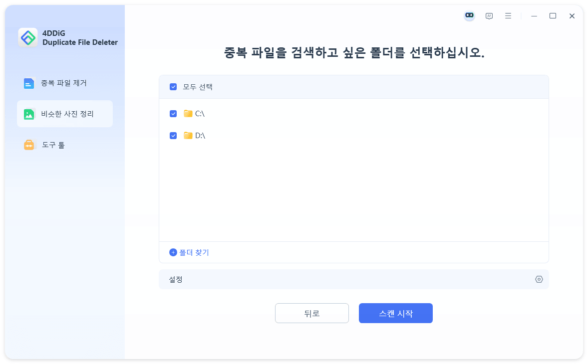Uncheck the 모두 선택 select-all checkbox
Screen dimensions: 588x364
[173, 86]
